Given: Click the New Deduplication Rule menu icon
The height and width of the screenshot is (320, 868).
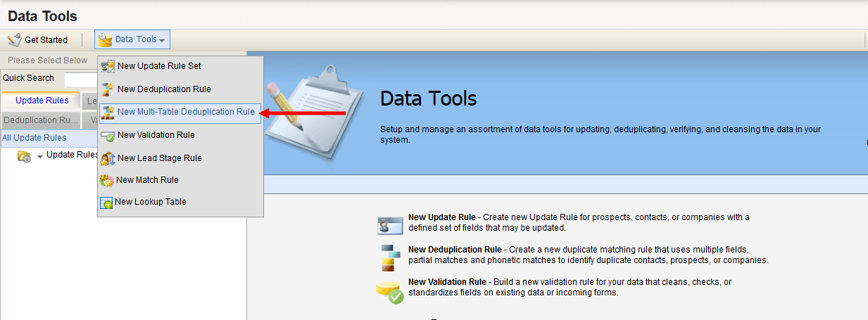Looking at the screenshot, I should point(108,89).
